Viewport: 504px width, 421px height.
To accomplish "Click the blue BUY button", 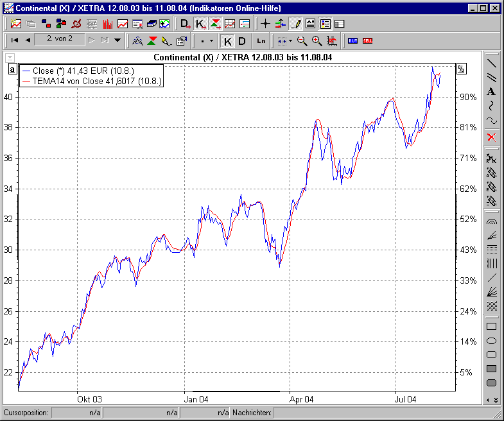I will coord(352,40).
